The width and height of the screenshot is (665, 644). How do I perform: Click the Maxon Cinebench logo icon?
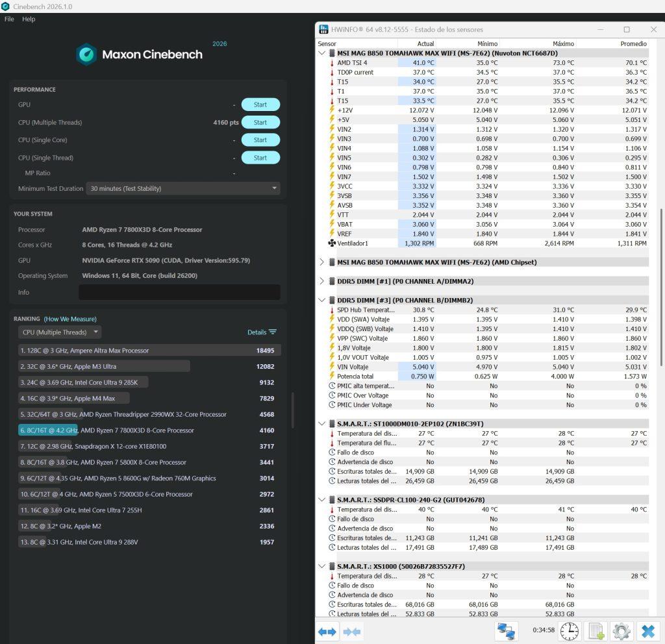pos(86,55)
